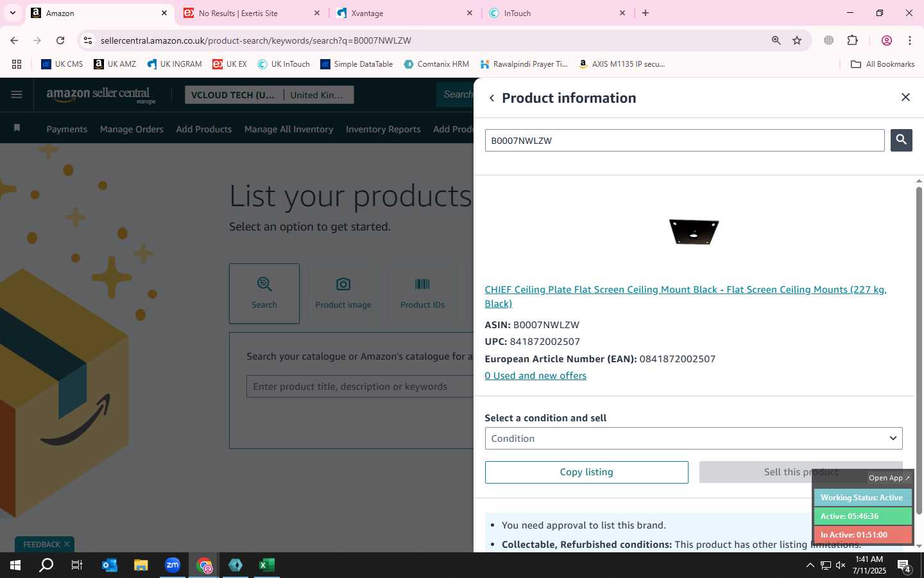
Task: Expand the Condition dropdown
Action: [x=694, y=438]
